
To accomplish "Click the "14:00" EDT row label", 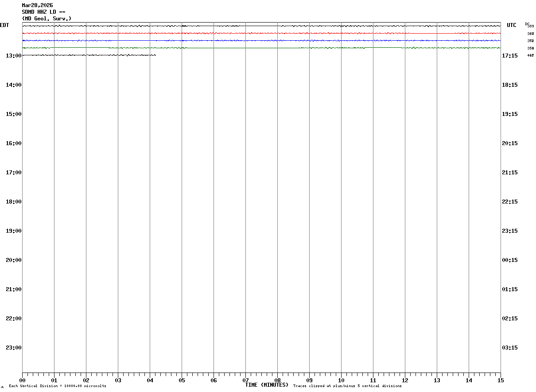I will pos(14,85).
